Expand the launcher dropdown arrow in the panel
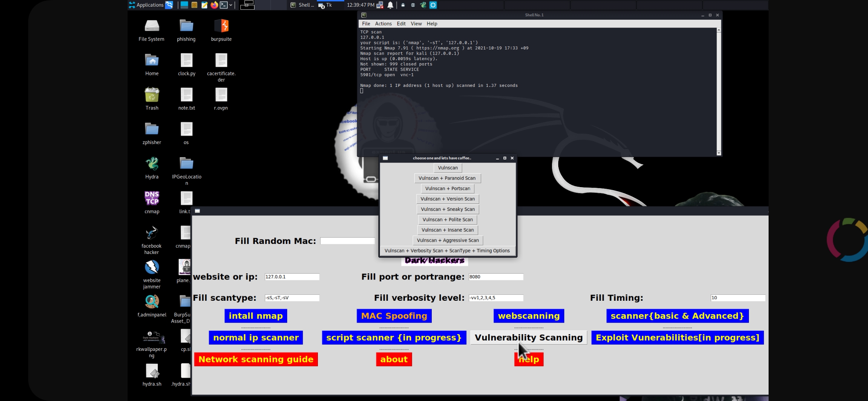868x401 pixels. click(x=231, y=5)
